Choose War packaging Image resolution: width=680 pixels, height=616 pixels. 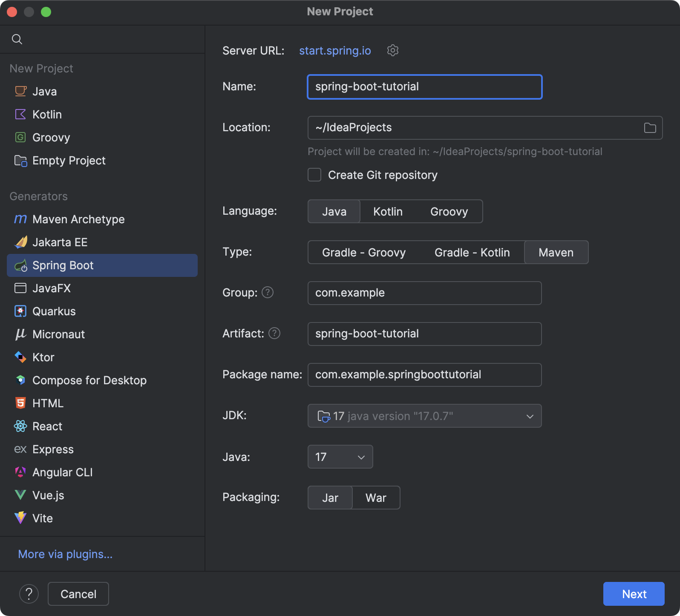coord(376,498)
